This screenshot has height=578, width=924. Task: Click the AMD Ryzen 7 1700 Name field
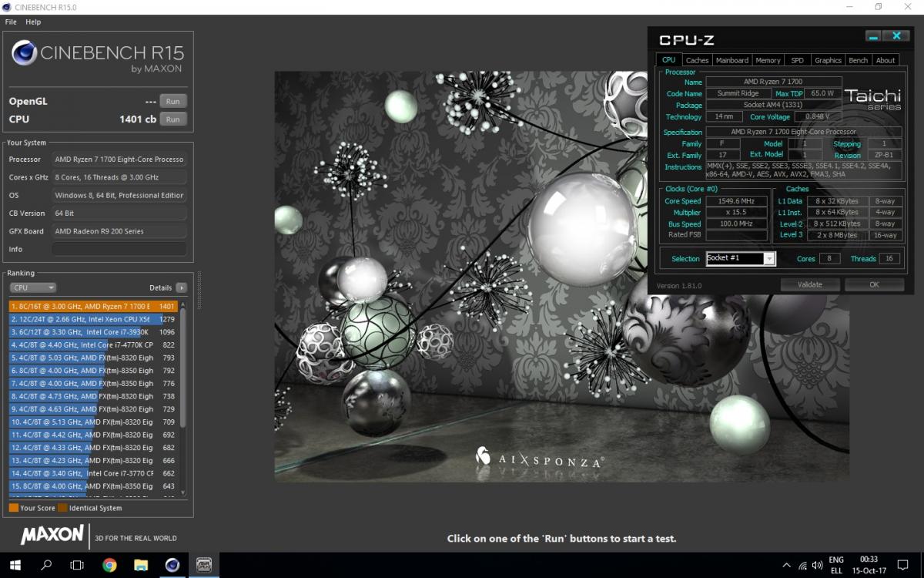point(773,82)
